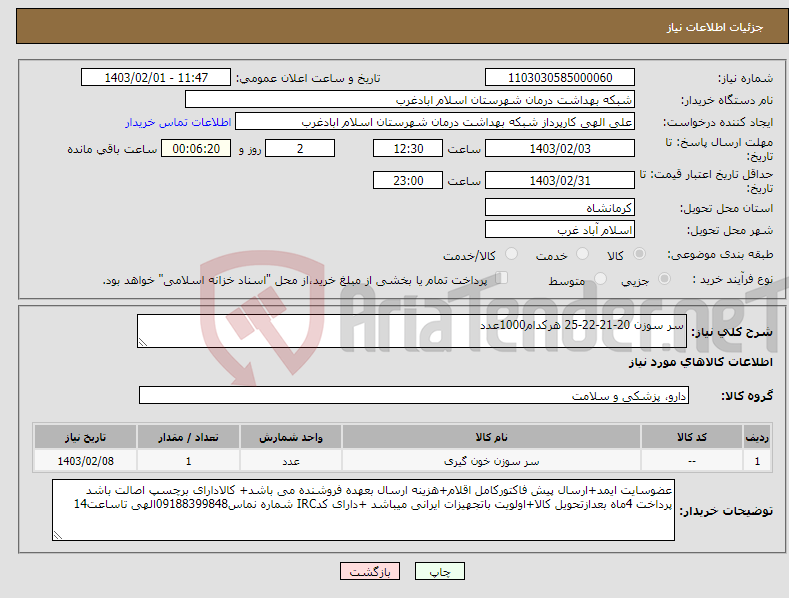Viewport: 789px width, 598px height.
Task: Click the quantity cell in row 1
Action: (x=188, y=461)
